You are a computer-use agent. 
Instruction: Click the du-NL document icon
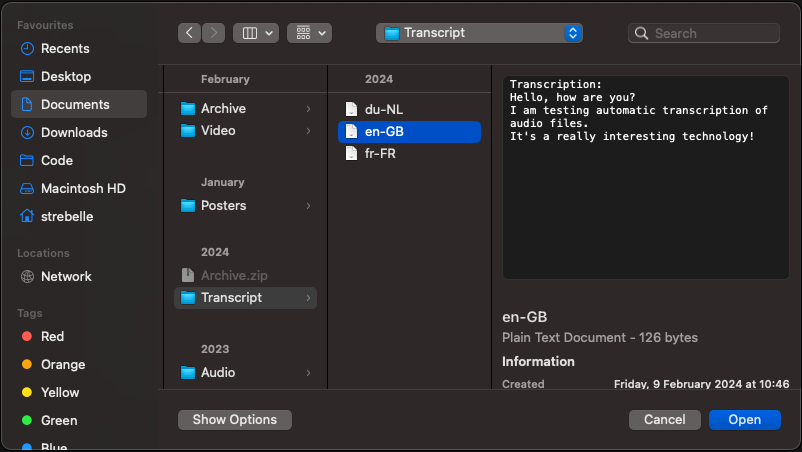[x=351, y=109]
